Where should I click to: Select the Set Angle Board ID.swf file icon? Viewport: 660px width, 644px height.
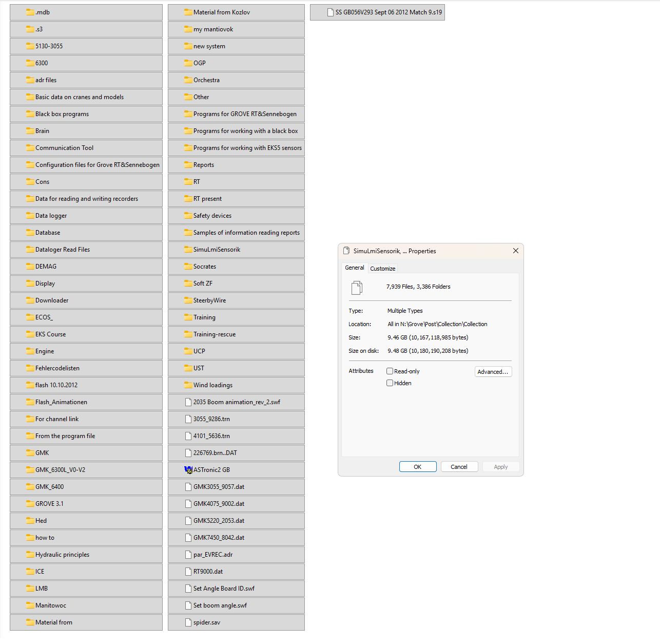point(188,588)
